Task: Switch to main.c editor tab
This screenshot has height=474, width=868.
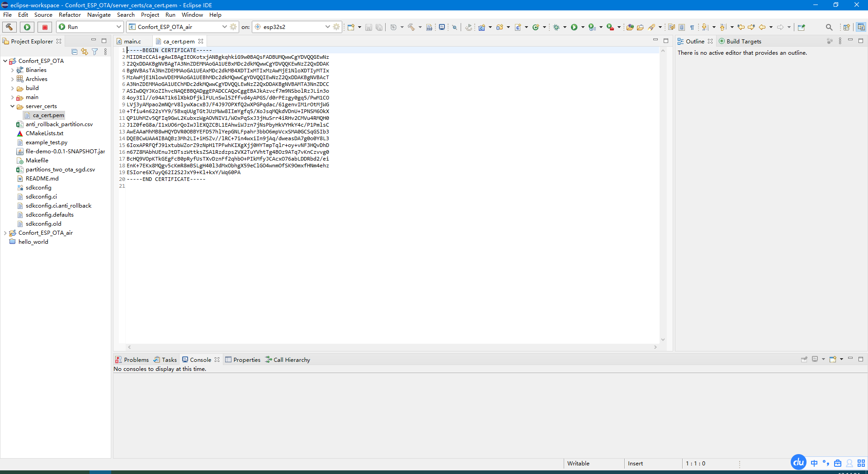Action: 132,41
